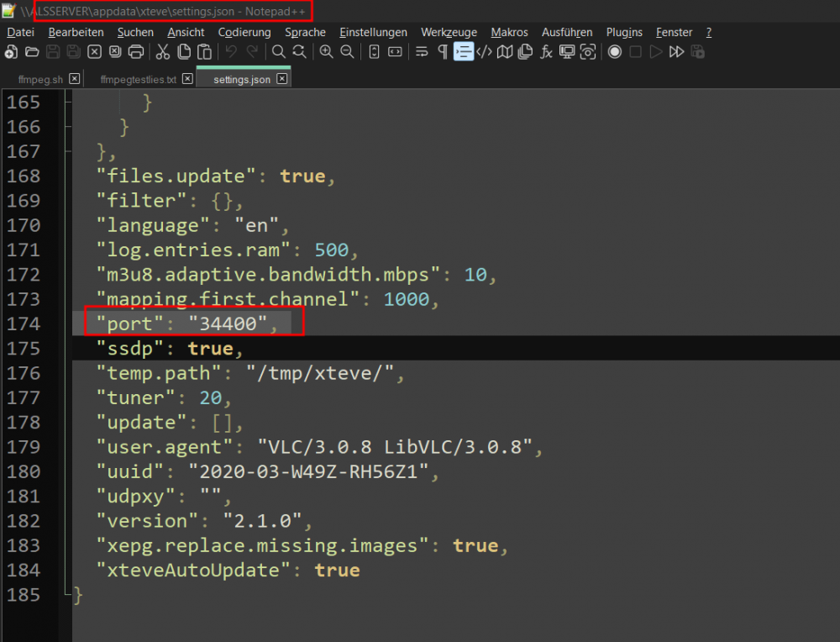Open the Replace toolbar icon
Viewport: 840px width, 642px height.
[300, 52]
